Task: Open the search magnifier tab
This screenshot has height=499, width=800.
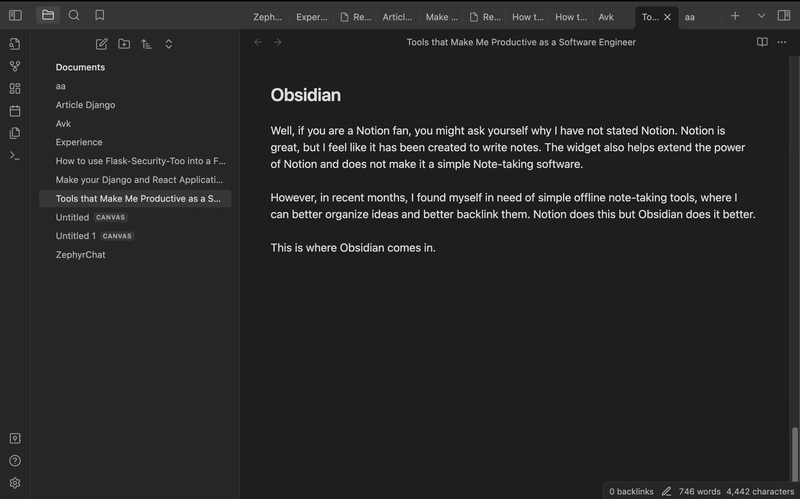Action: pyautogui.click(x=74, y=15)
